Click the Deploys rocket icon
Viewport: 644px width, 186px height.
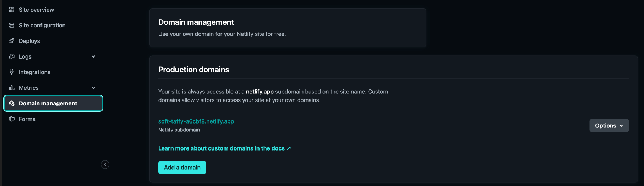pos(12,41)
